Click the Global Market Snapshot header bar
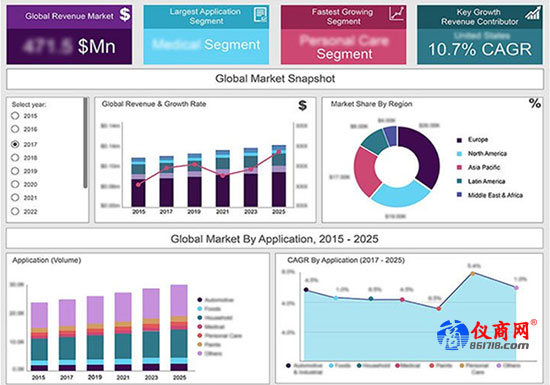Image resolution: width=550 pixels, height=385 pixels. [x=275, y=79]
